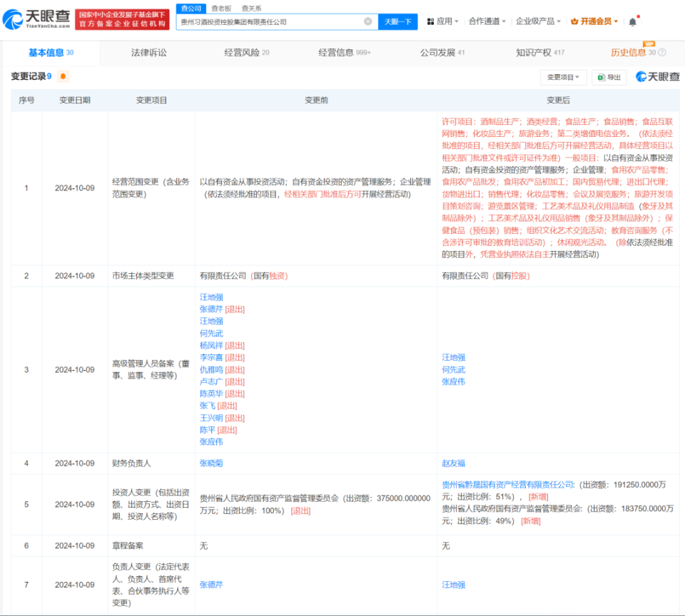Open the 变更项目 filter dropdown
The width and height of the screenshot is (685, 616).
563,77
